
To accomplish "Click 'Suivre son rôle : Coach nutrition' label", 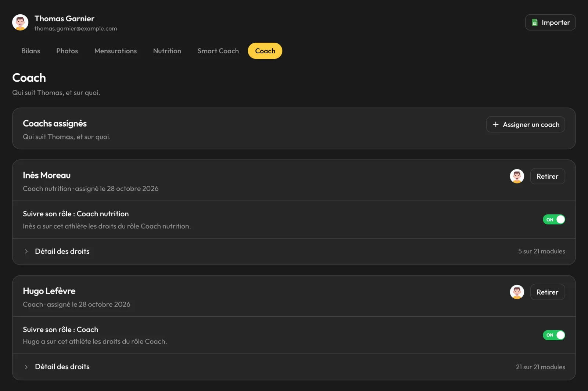I will (76, 214).
